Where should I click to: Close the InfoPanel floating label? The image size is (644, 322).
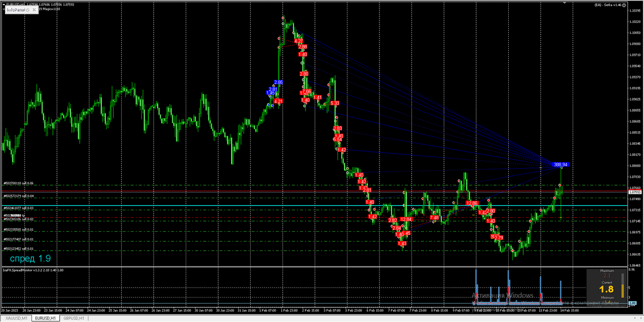click(x=35, y=9)
